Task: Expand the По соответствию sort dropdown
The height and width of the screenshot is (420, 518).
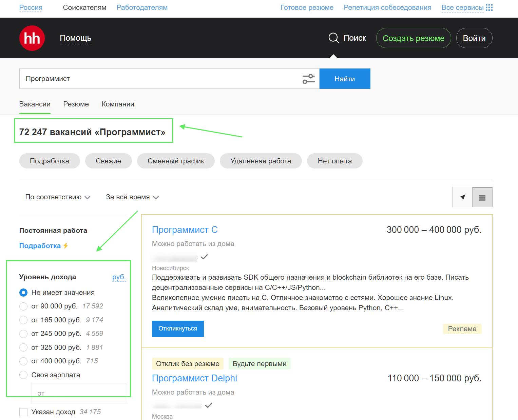Action: coord(58,197)
